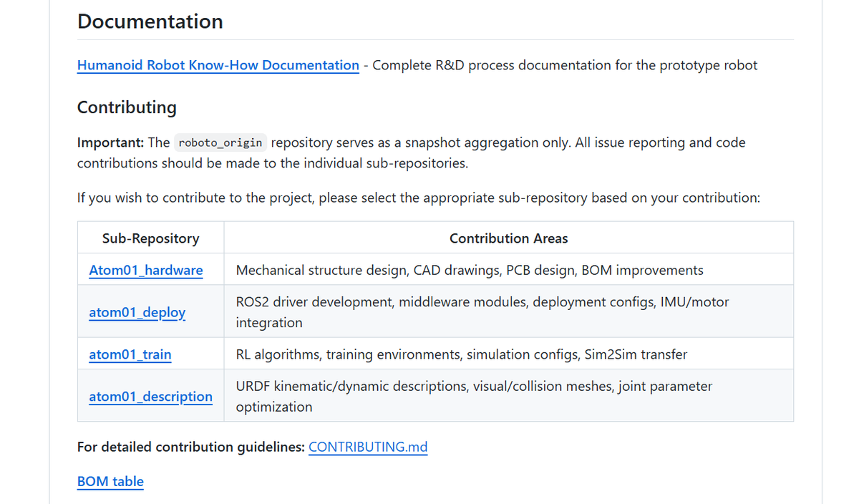Open the atom01_description sub-repository link
Image resolution: width=859 pixels, height=504 pixels.
click(x=150, y=396)
